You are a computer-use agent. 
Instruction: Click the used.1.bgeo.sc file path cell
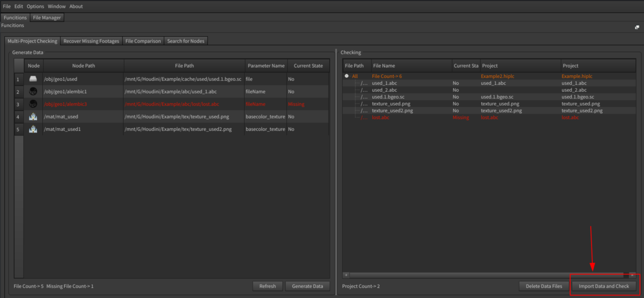(x=184, y=79)
